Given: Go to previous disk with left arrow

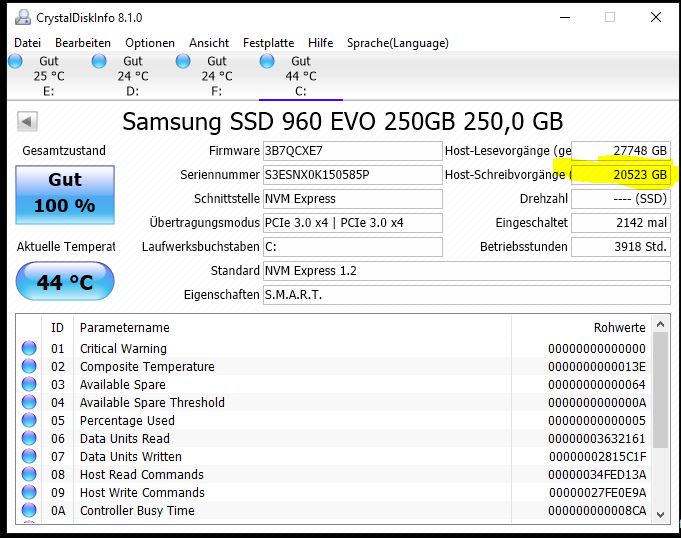Looking at the screenshot, I should pos(27,121).
